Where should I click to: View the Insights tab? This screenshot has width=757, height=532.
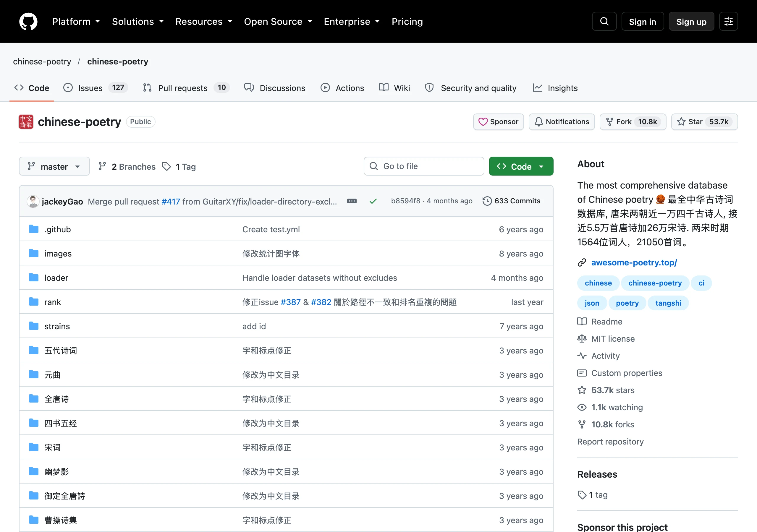click(555, 88)
